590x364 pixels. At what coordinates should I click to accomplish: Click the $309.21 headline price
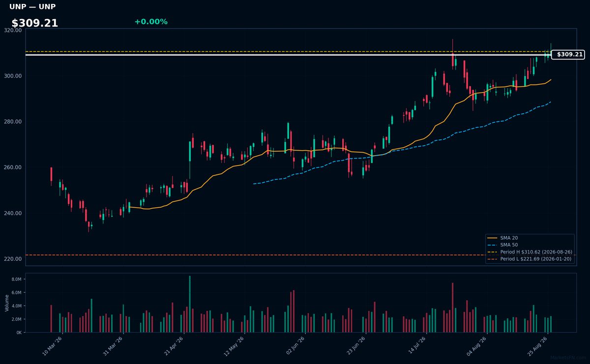coord(35,23)
